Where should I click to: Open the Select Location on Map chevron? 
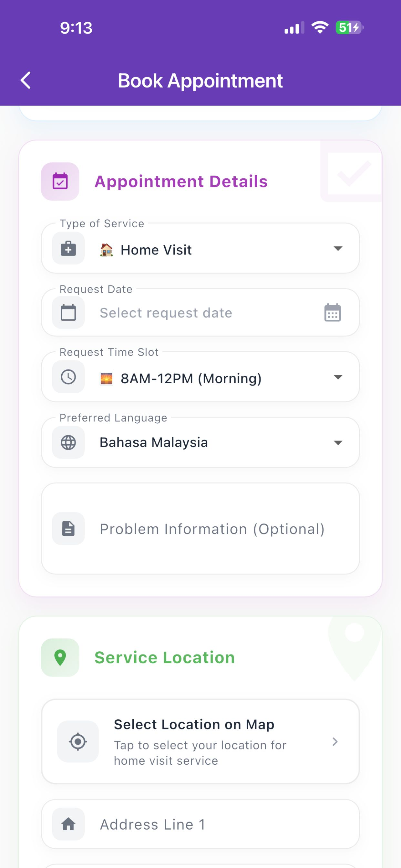click(335, 742)
